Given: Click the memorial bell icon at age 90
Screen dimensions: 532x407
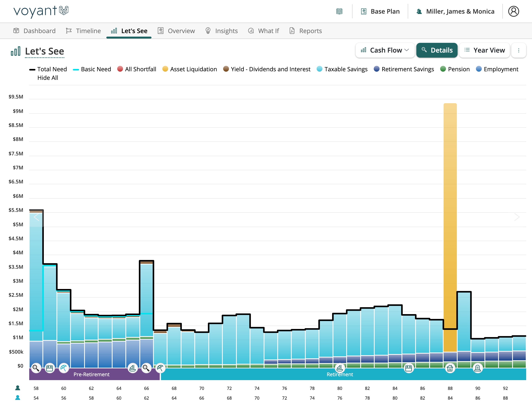Looking at the screenshot, I should tap(477, 368).
